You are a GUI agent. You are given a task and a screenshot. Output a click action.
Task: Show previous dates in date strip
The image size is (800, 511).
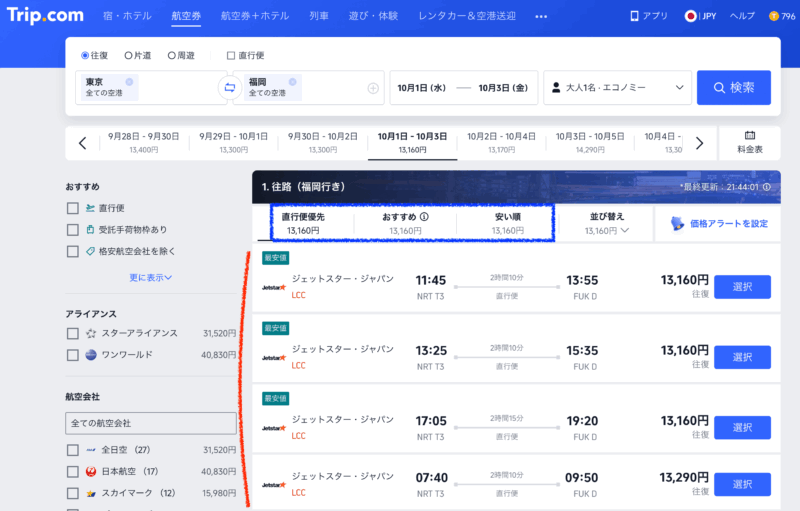pos(83,143)
